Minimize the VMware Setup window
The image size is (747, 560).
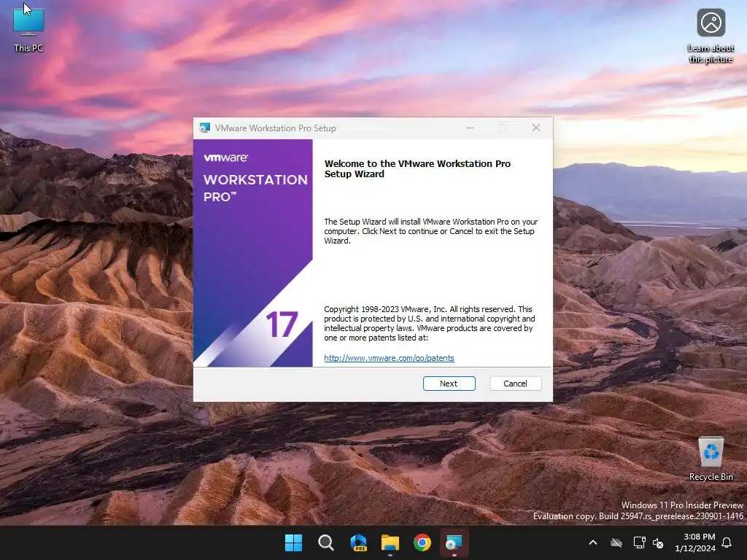click(x=470, y=128)
